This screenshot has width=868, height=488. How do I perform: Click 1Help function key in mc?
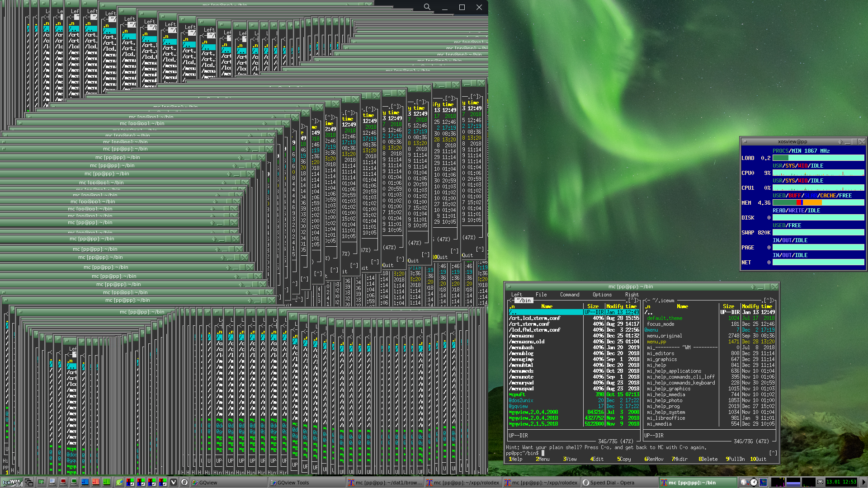coord(515,459)
